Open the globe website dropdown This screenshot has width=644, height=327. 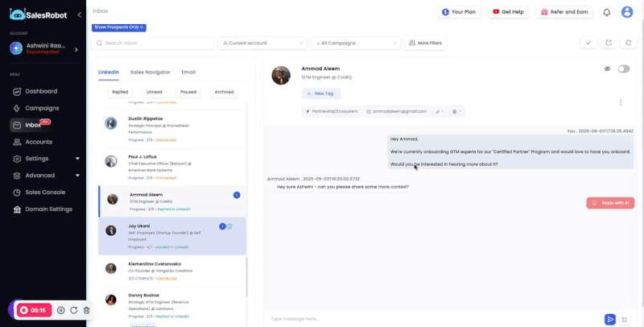click(x=456, y=111)
